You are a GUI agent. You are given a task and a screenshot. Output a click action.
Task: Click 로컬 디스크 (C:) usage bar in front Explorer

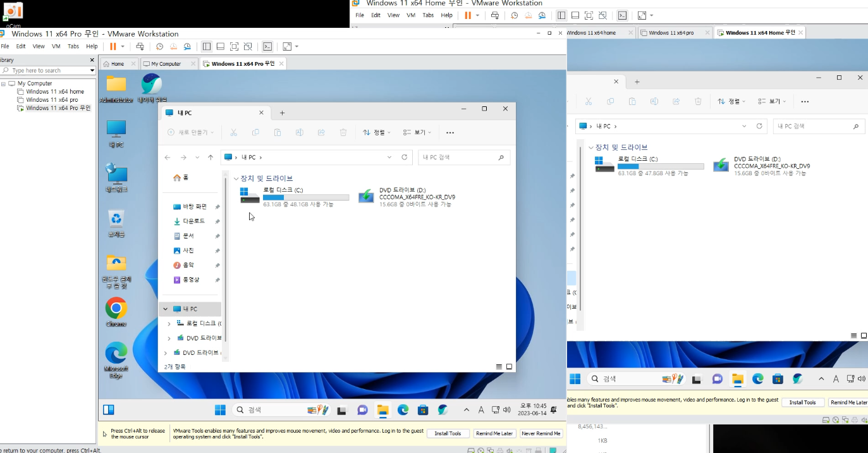306,197
